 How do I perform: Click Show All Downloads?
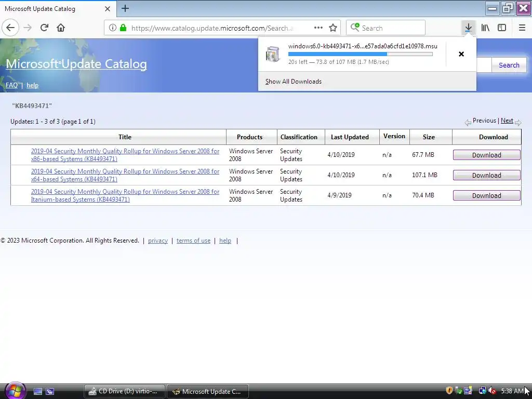(x=294, y=82)
